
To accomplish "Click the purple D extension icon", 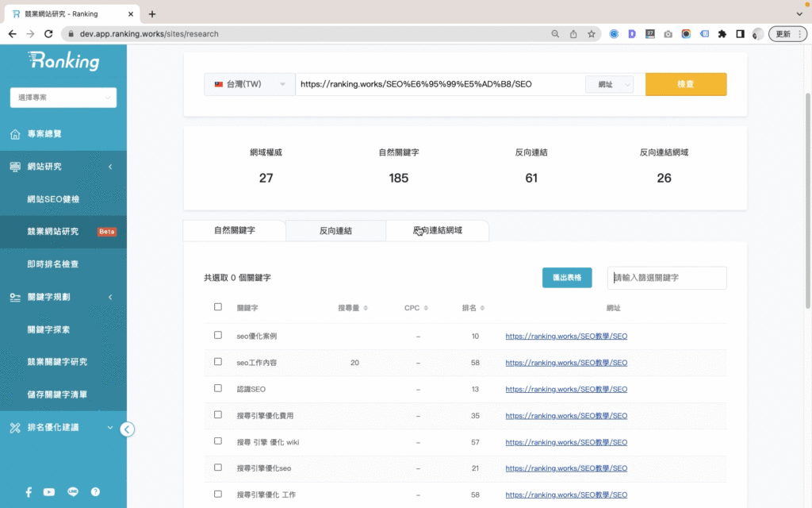I will coord(632,33).
